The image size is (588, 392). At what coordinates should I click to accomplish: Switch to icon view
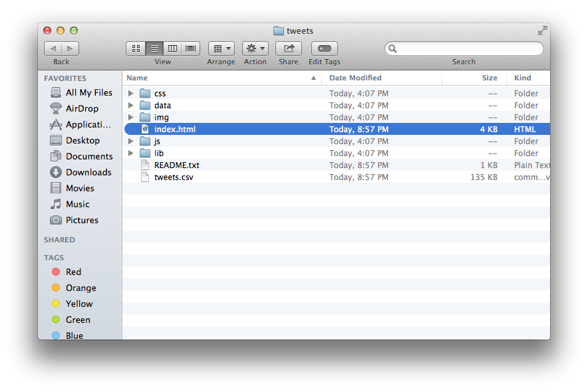click(x=136, y=49)
